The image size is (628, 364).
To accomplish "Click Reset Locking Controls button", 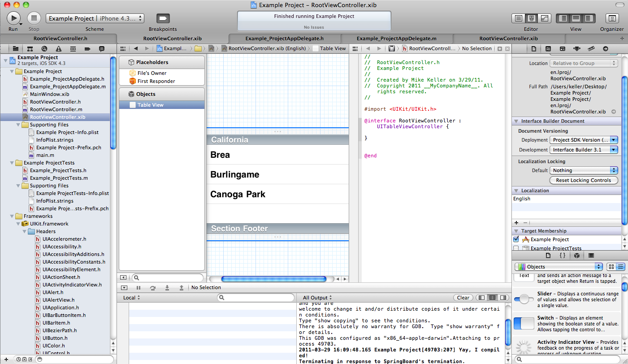I will click(x=584, y=180).
